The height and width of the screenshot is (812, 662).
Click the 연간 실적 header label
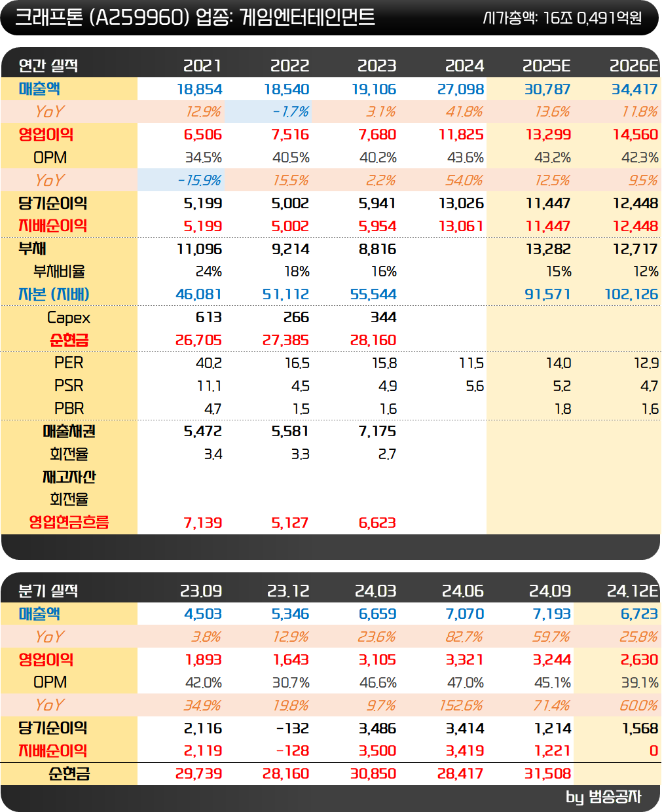coord(48,65)
